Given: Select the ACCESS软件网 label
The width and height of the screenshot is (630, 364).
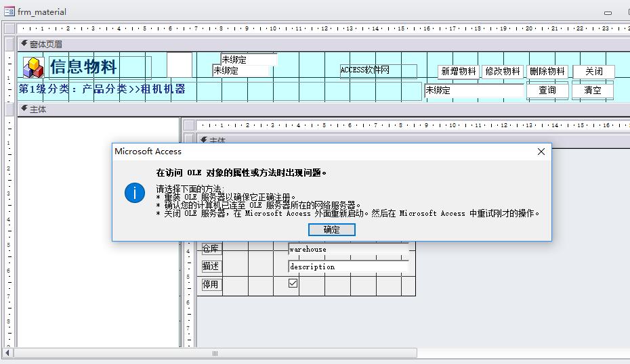Looking at the screenshot, I should [378, 70].
